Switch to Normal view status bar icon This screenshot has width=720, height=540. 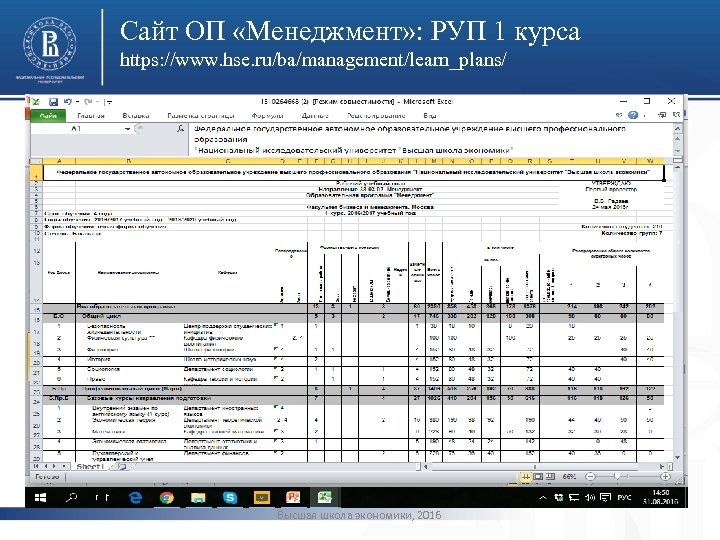[x=526, y=477]
